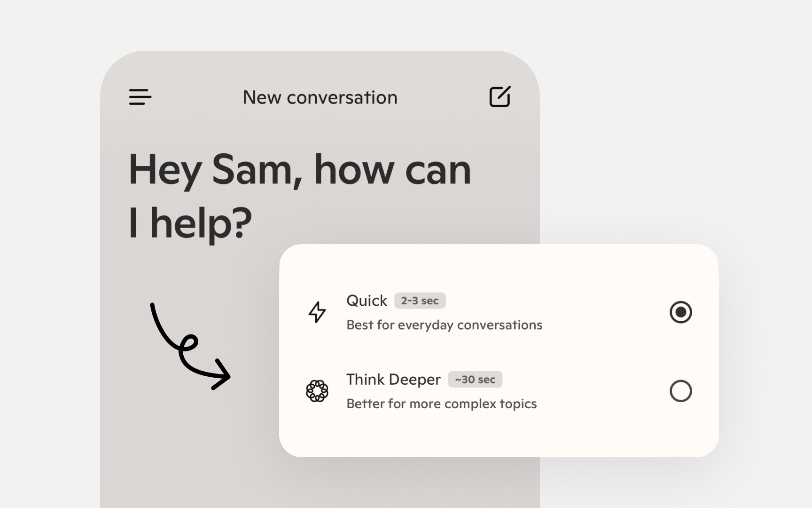
Task: Click the new chat compose icon
Action: click(500, 97)
